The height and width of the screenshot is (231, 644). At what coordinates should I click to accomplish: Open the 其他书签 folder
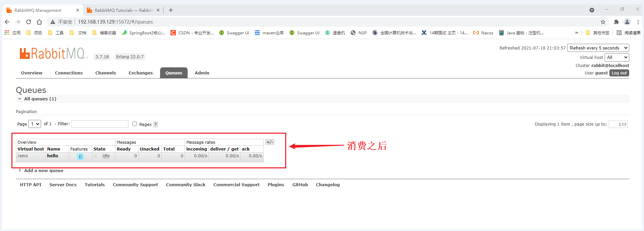pos(597,33)
